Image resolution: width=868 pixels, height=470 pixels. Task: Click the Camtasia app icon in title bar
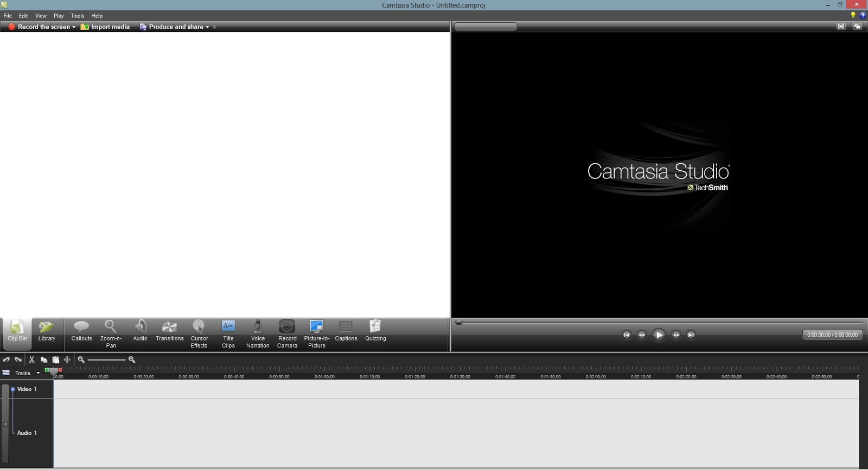click(4, 5)
